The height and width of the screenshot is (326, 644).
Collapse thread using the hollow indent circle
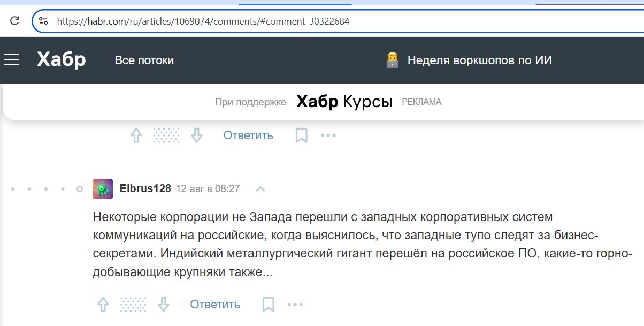click(80, 189)
